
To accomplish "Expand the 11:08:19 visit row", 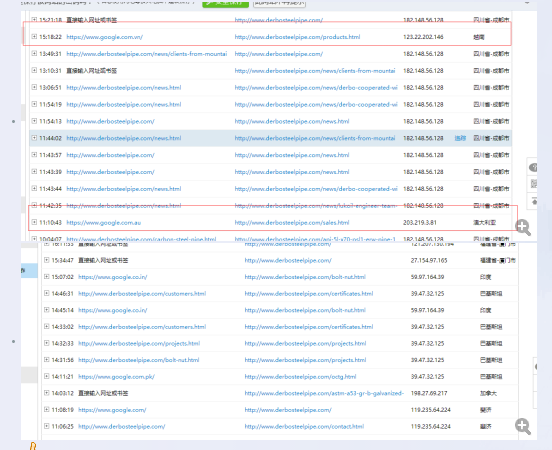I will (x=46, y=410).
